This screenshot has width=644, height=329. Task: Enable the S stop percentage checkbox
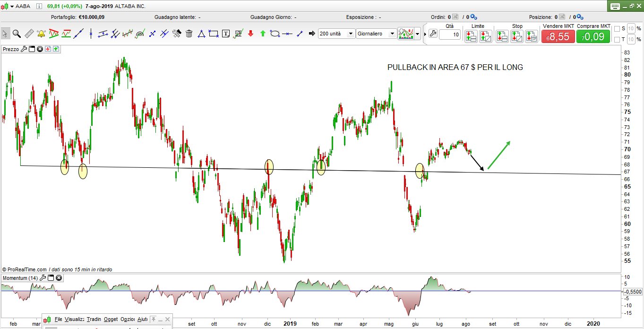[x=617, y=29]
